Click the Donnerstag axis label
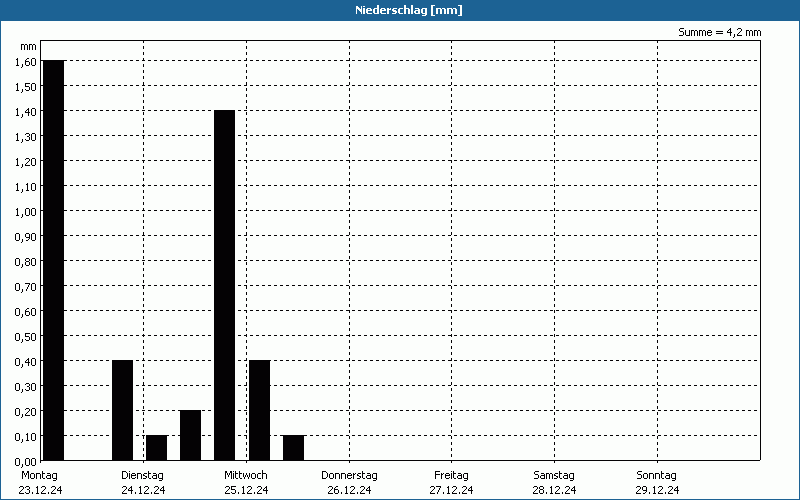 pos(349,475)
